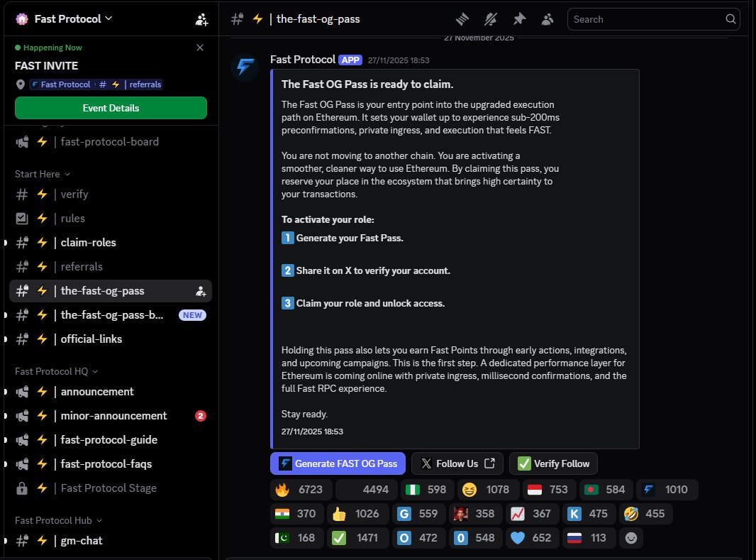Screen dimensions: 756x560
Task: Open the official-links channel
Action: (111, 339)
